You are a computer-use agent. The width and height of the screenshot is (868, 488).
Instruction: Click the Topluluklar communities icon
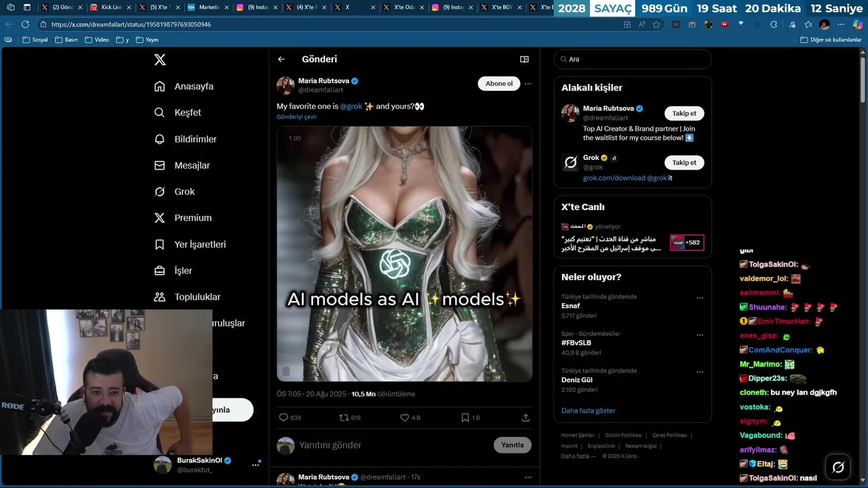[160, 297]
